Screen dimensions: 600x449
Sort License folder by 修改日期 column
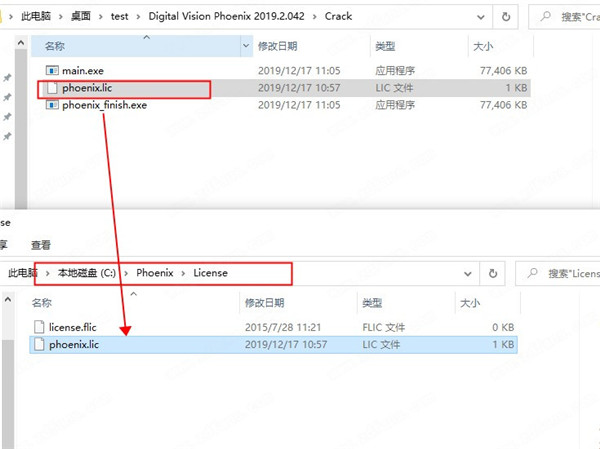point(264,303)
